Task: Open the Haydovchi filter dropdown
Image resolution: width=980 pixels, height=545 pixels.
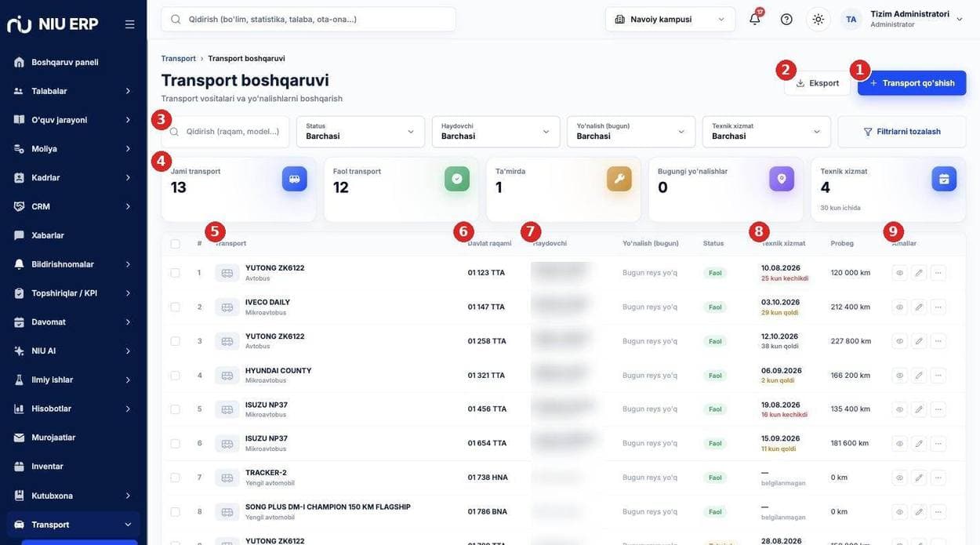Action: tap(496, 132)
